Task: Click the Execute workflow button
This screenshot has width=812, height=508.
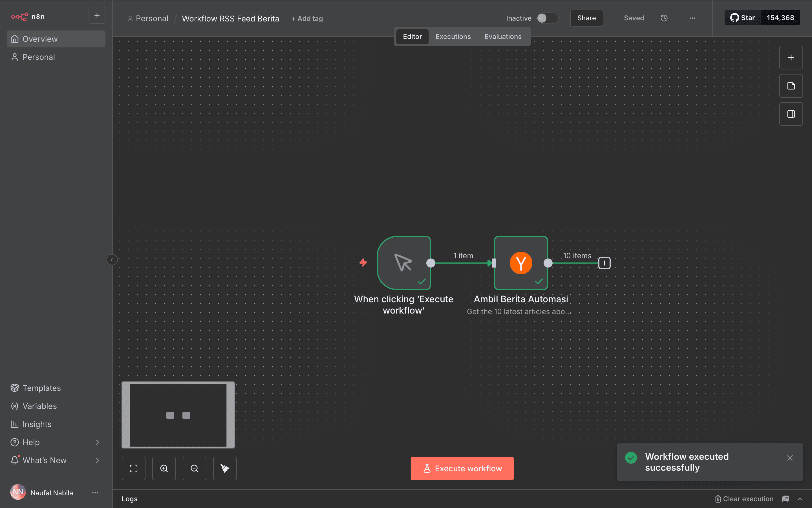Action: click(462, 468)
